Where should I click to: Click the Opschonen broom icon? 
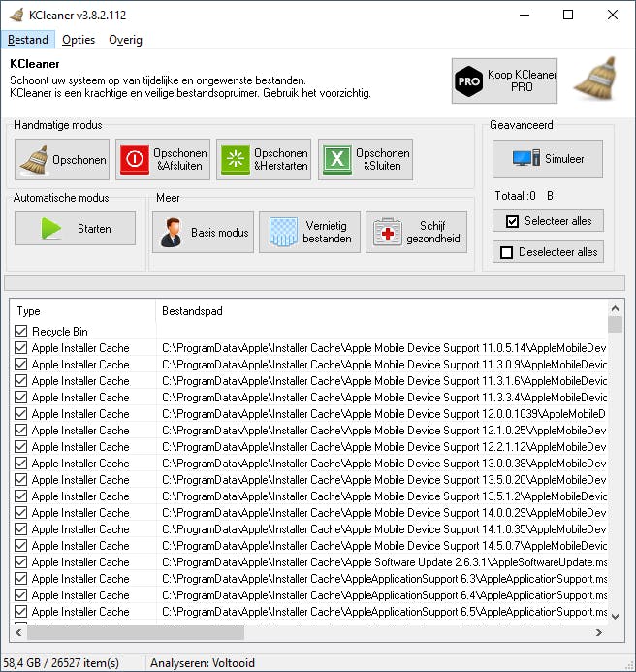tap(34, 160)
